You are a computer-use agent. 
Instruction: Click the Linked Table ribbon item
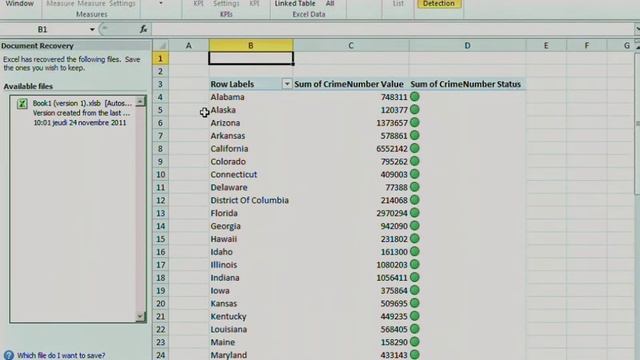pyautogui.click(x=295, y=4)
